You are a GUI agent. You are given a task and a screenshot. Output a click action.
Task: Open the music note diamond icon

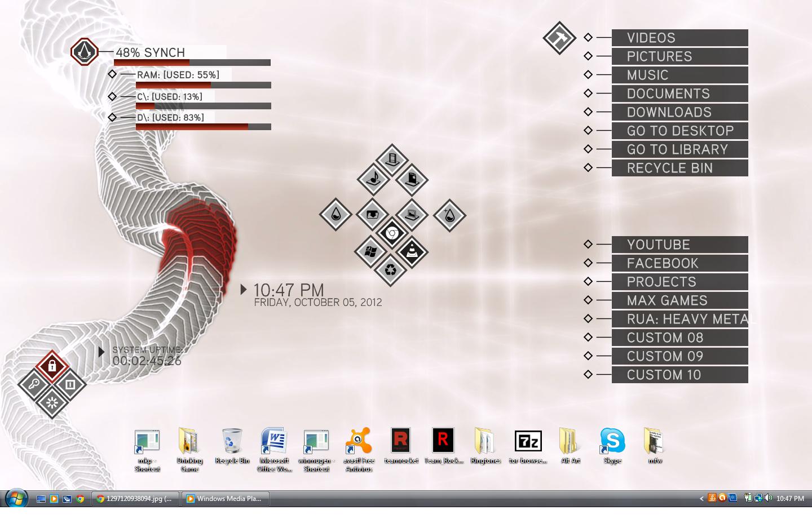pyautogui.click(x=373, y=179)
